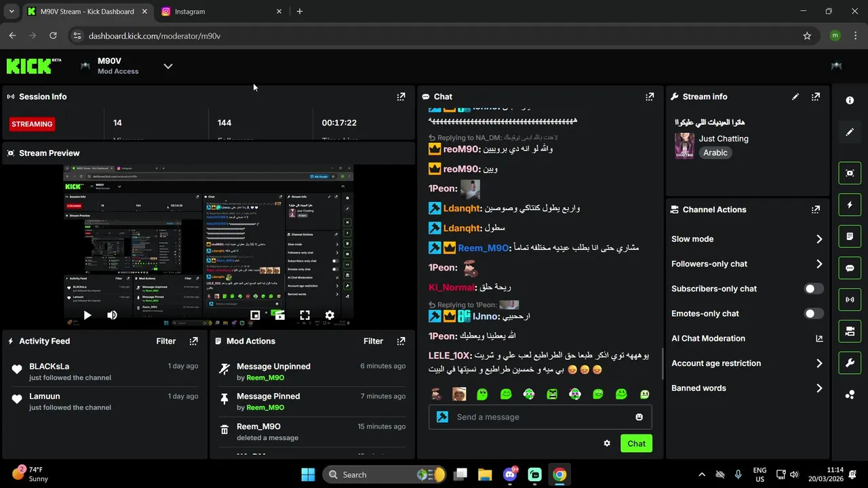Open Mod Actions Filter

click(x=373, y=342)
